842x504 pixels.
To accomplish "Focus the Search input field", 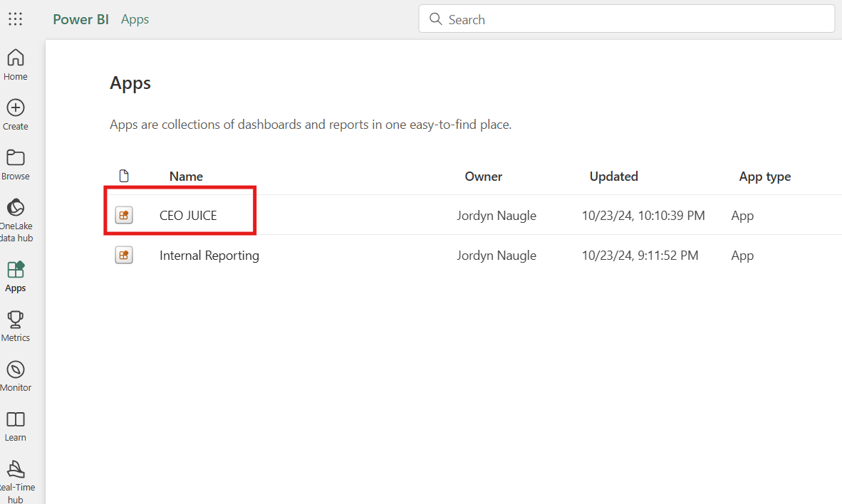I will point(626,19).
